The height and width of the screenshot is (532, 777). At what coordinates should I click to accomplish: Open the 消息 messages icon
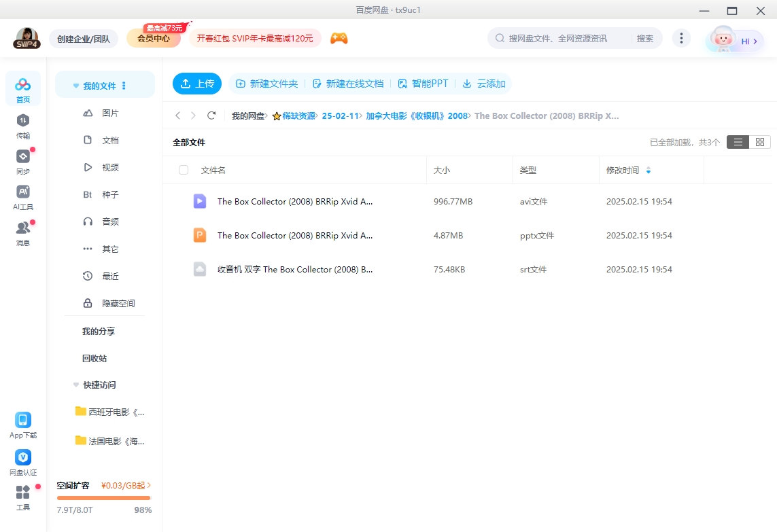23,228
